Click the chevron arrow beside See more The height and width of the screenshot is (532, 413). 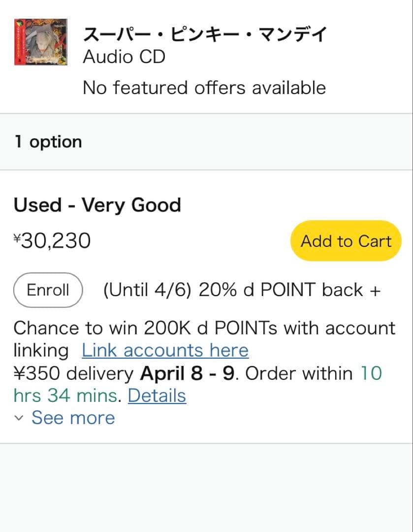(x=19, y=418)
